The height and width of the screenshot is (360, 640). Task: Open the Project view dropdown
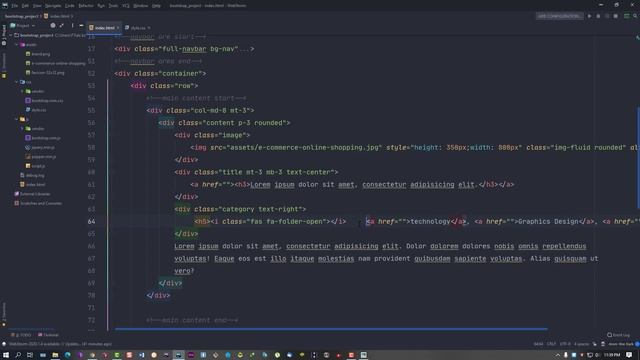(x=23, y=26)
